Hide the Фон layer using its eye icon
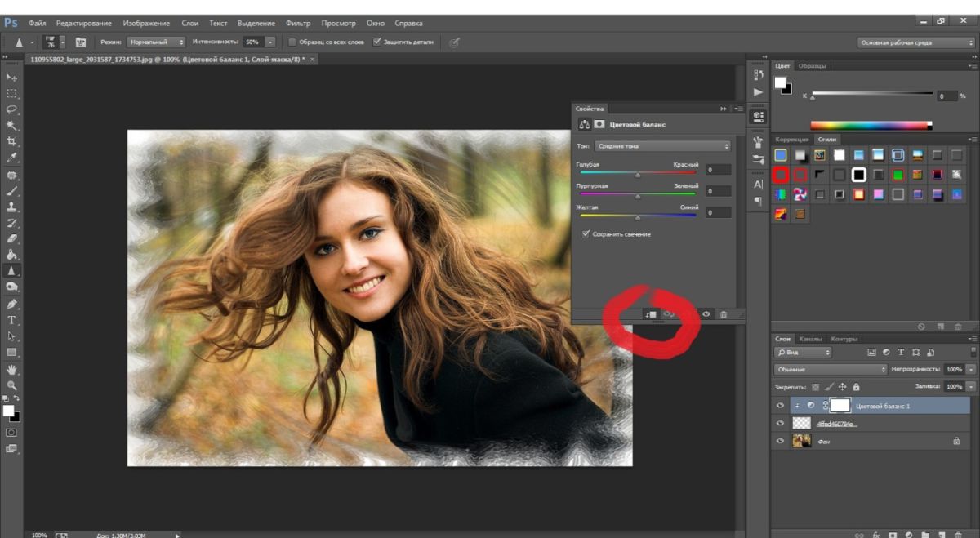Screen dimensions: 980x538 coord(780,441)
